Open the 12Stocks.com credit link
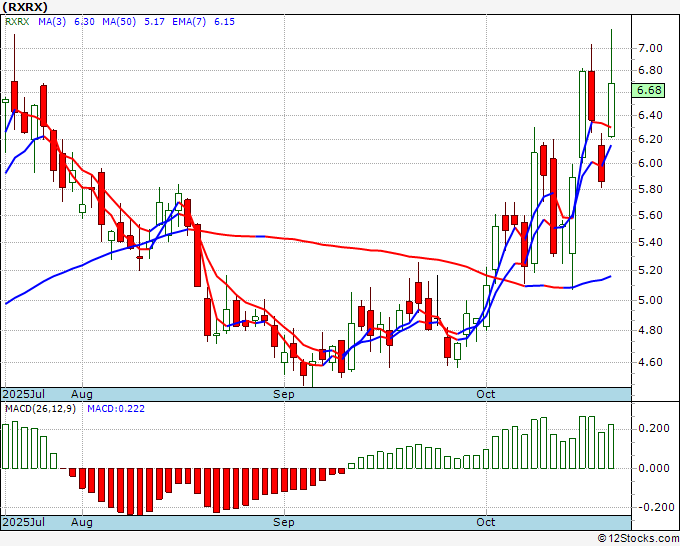 coord(638,539)
